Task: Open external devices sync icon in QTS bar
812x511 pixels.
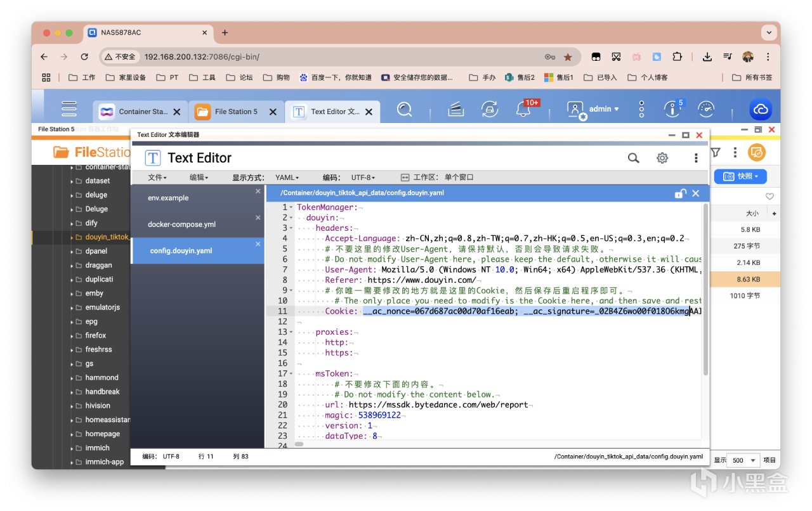Action: [489, 110]
